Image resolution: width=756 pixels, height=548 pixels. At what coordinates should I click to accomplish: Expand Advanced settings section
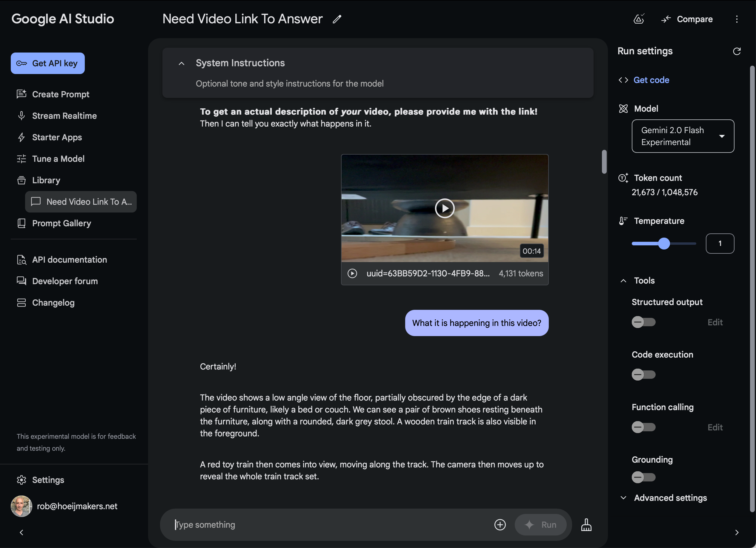pos(670,498)
